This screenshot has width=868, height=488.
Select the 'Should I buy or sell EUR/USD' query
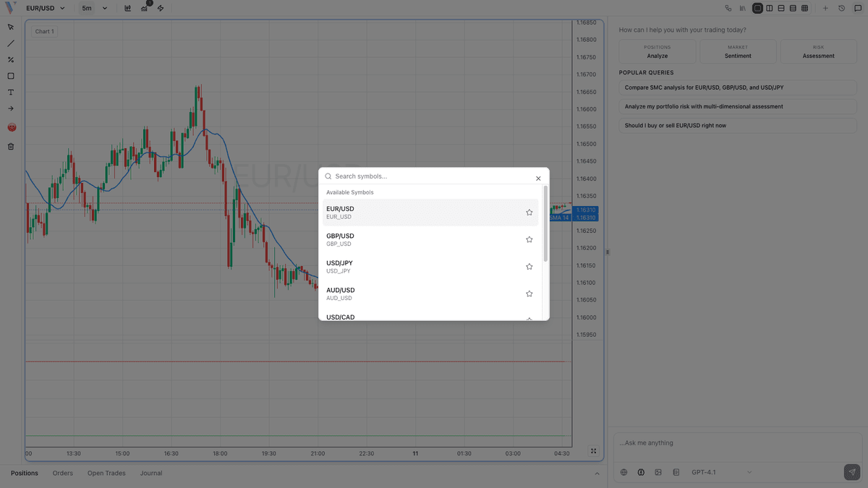(737, 125)
